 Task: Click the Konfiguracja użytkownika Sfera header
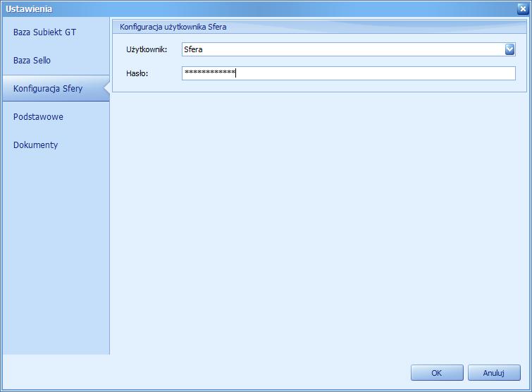tap(173, 27)
